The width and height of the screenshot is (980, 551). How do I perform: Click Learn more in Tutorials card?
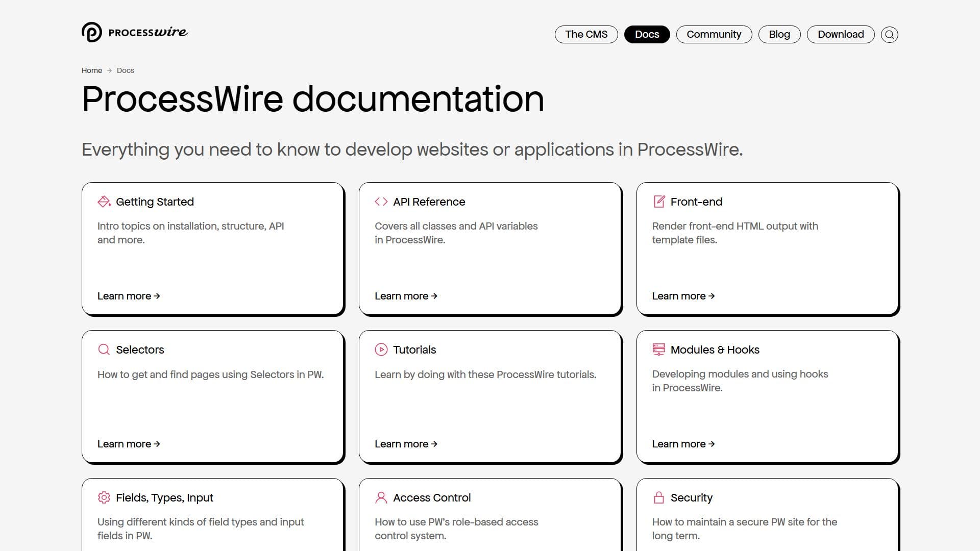[406, 444]
